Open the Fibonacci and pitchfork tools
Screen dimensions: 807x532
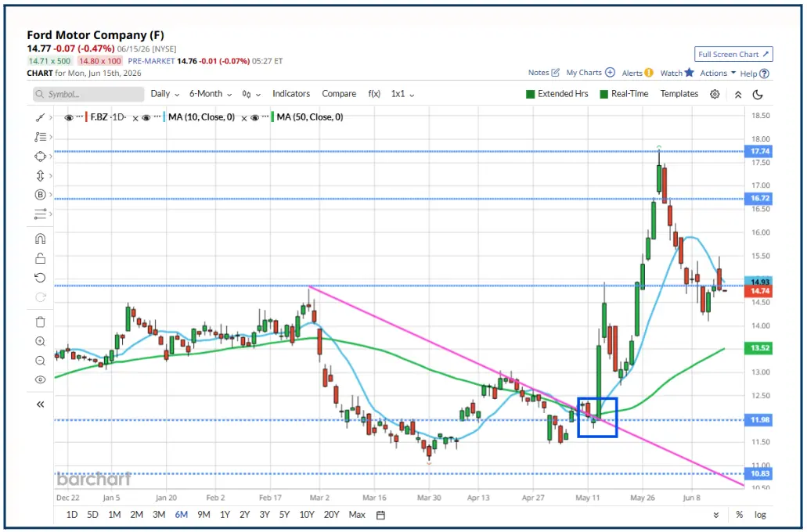tap(40, 137)
